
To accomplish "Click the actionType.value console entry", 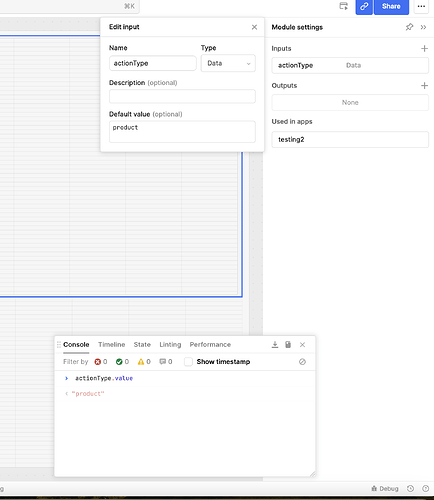I will 104,378.
